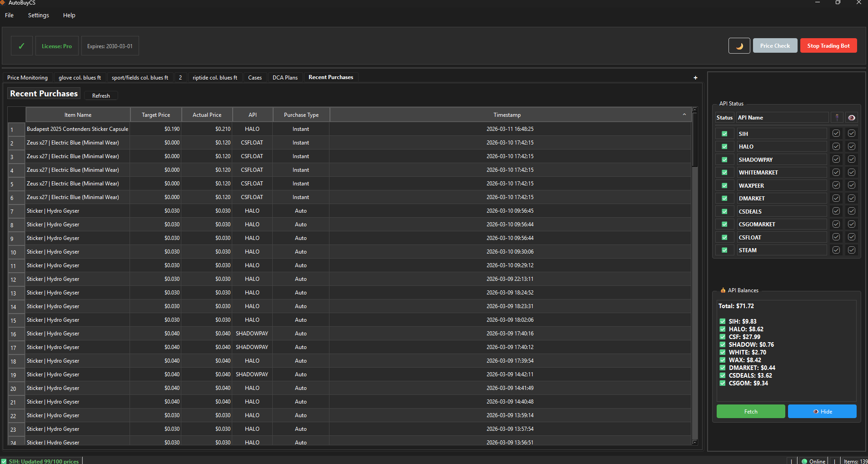The height and width of the screenshot is (464, 868).
Task: Switch to the DCA Plans tab
Action: (x=285, y=77)
